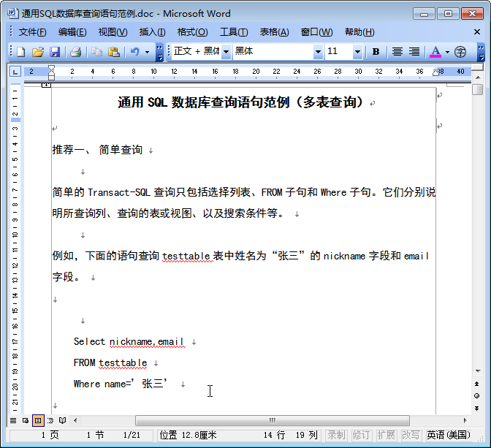
Task: Expand Formatting toolbar options
Action: pyautogui.click(x=481, y=52)
